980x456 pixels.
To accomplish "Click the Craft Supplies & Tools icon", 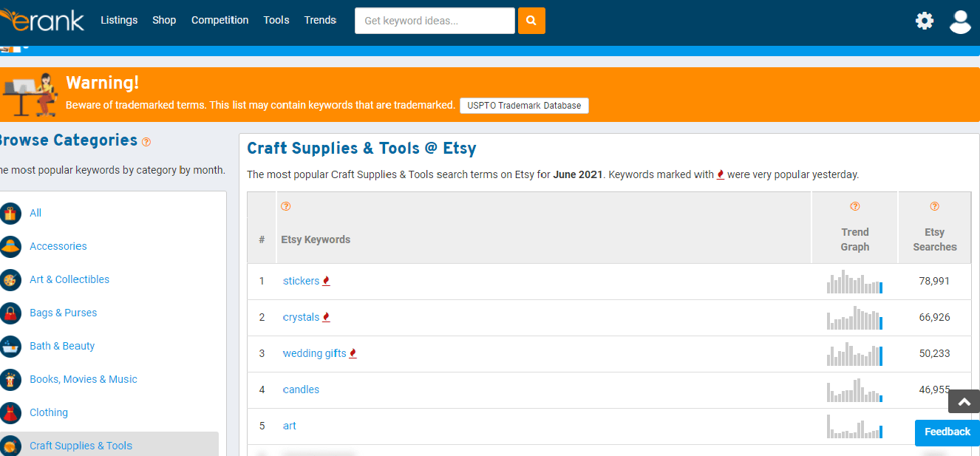I will pyautogui.click(x=11, y=446).
